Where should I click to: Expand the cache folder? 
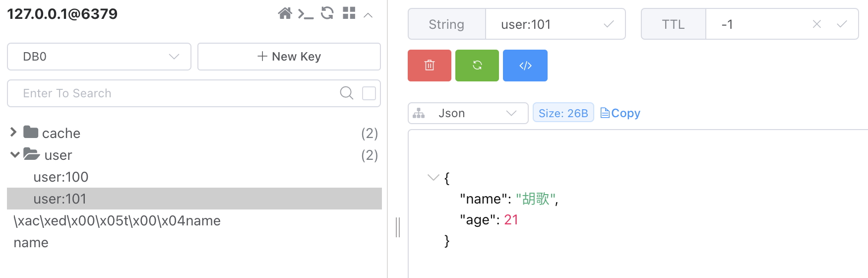point(14,133)
